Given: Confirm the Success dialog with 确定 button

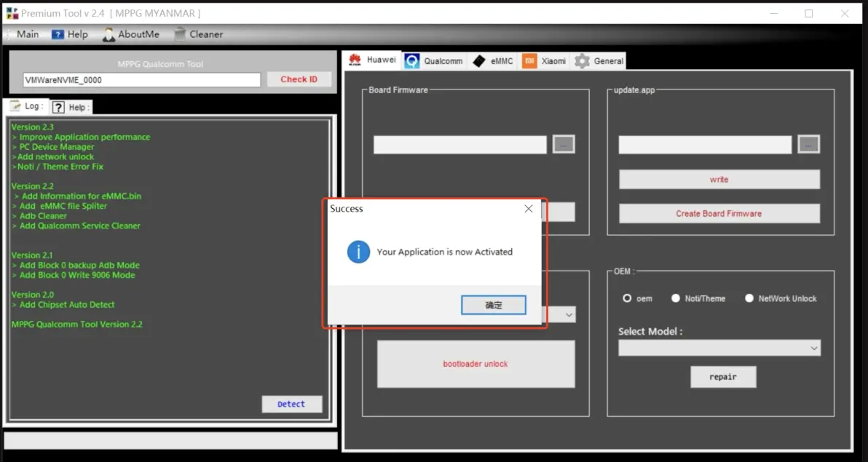Looking at the screenshot, I should [x=493, y=305].
